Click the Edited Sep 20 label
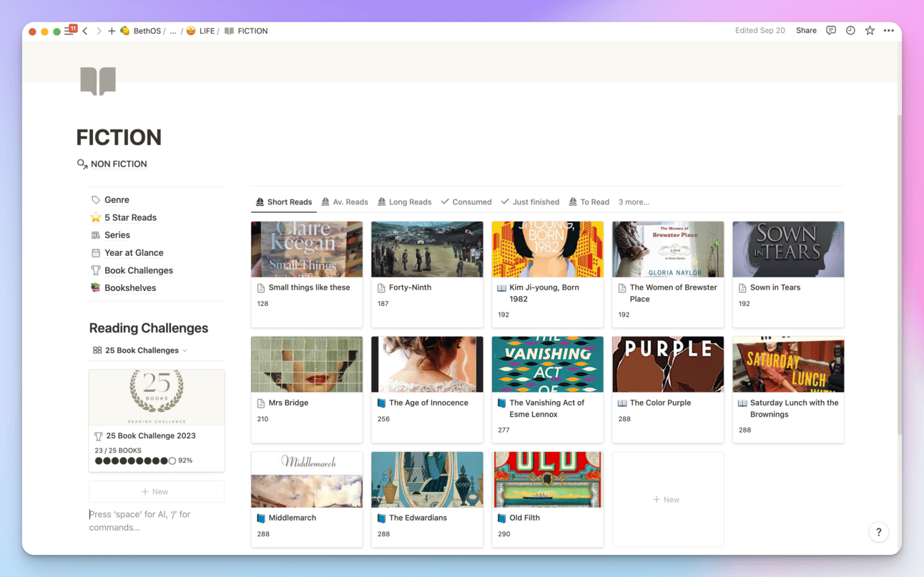This screenshot has width=924, height=577. point(760,31)
